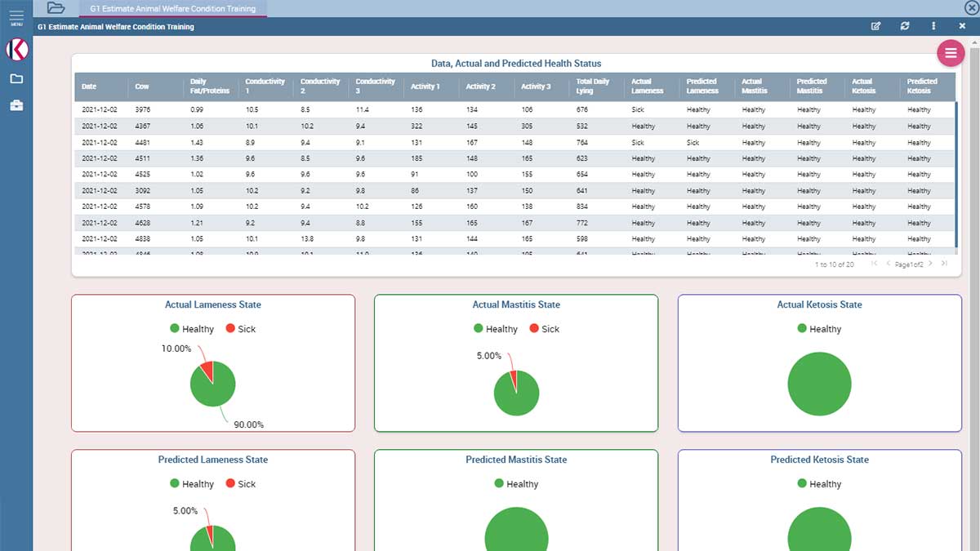Select the row for cow 4628
The height and width of the screenshot is (551, 980).
pyautogui.click(x=514, y=223)
